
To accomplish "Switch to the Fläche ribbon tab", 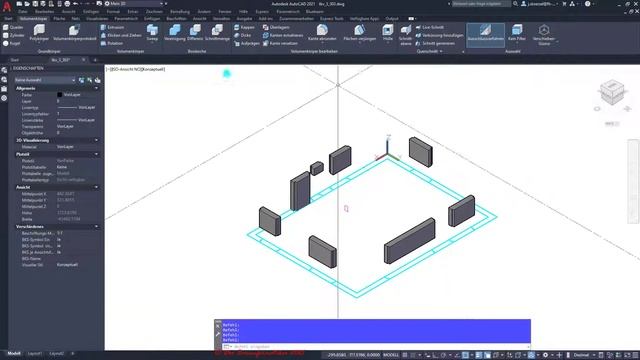I will (x=59, y=19).
